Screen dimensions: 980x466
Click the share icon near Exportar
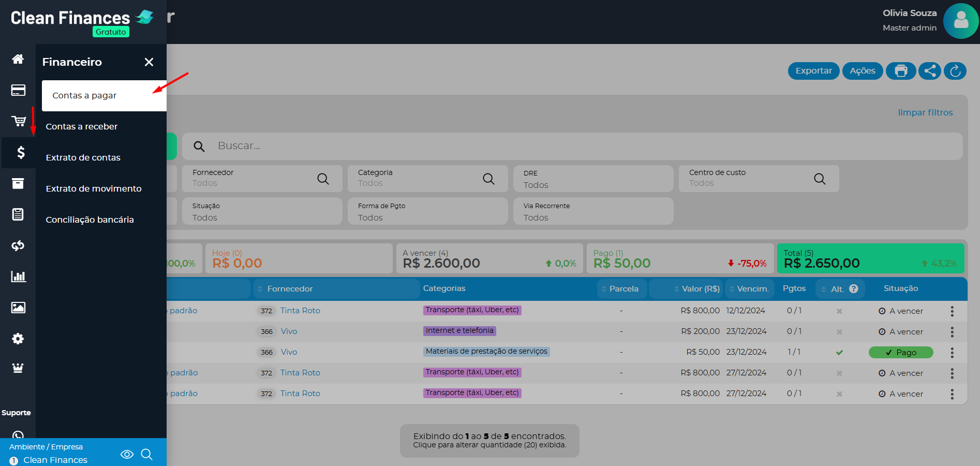tap(929, 71)
